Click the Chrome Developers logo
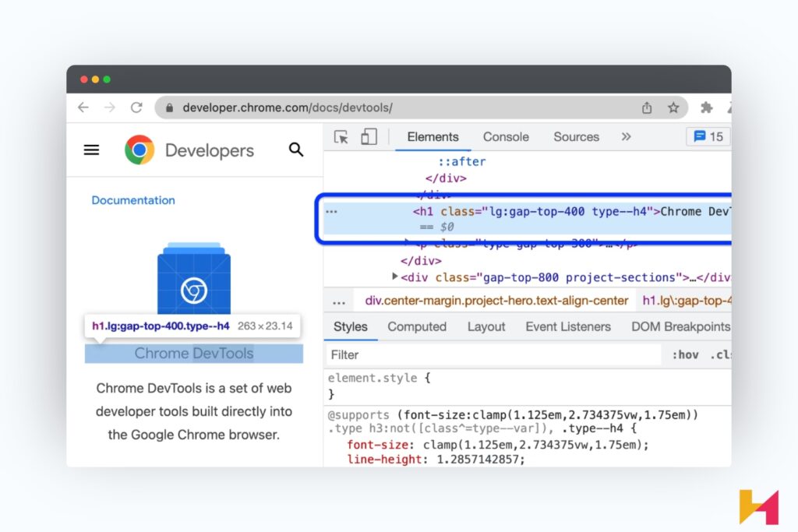 (139, 150)
